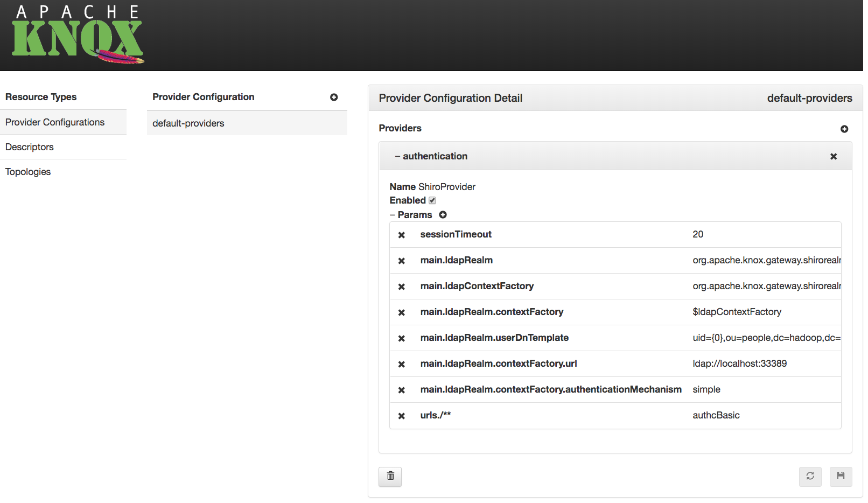
Task: Add a new provider with the Providers plus icon
Action: [844, 129]
